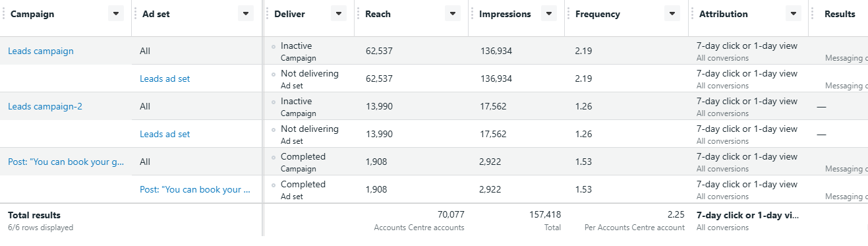Click Completed status in the Ad set row
Image resolution: width=868 pixels, height=246 pixels.
click(303, 184)
